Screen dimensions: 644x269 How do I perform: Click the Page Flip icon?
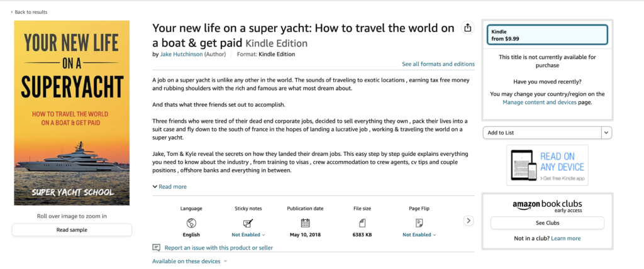pos(419,222)
